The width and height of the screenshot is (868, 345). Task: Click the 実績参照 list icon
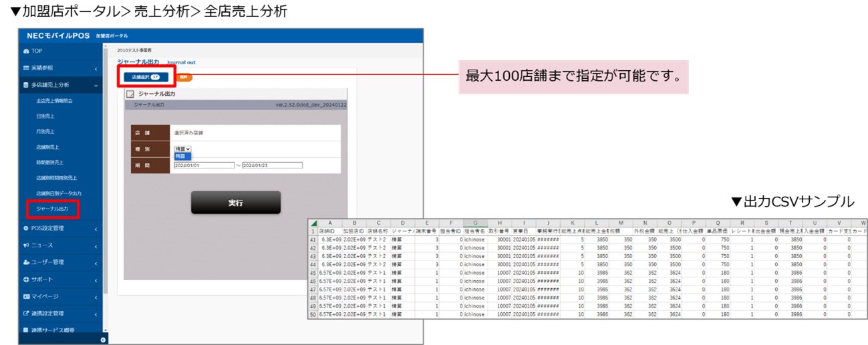pos(26,68)
